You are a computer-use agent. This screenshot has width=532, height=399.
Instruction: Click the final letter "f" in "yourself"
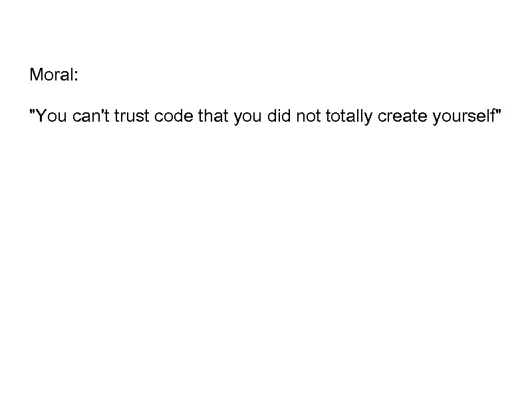(493, 118)
